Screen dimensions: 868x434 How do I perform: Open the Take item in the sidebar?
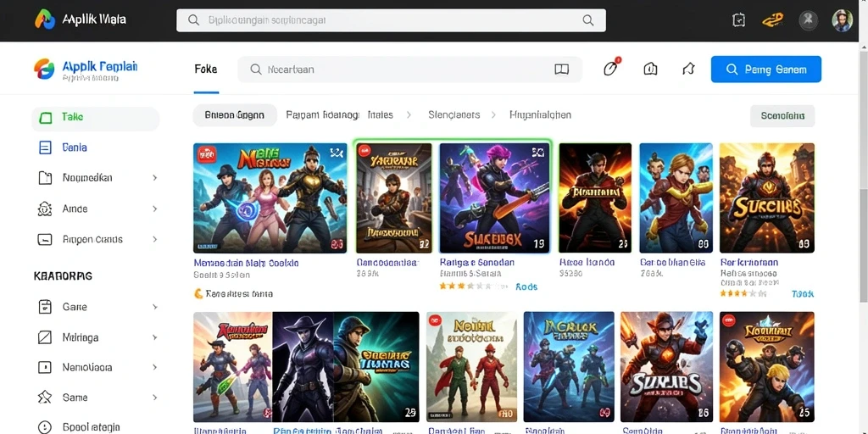(96, 117)
